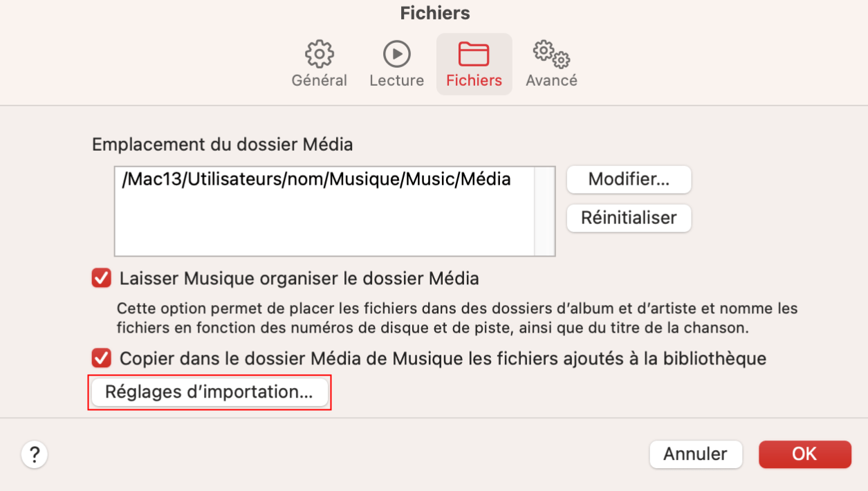Open help with the question mark button
Image resolution: width=868 pixels, height=491 pixels.
(35, 454)
